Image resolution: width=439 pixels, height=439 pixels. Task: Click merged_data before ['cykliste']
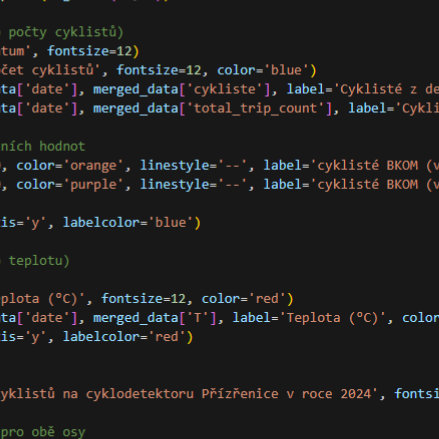click(x=136, y=89)
